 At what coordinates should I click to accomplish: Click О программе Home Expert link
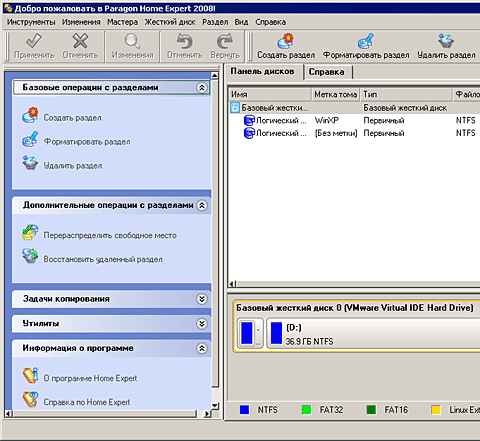pos(90,378)
